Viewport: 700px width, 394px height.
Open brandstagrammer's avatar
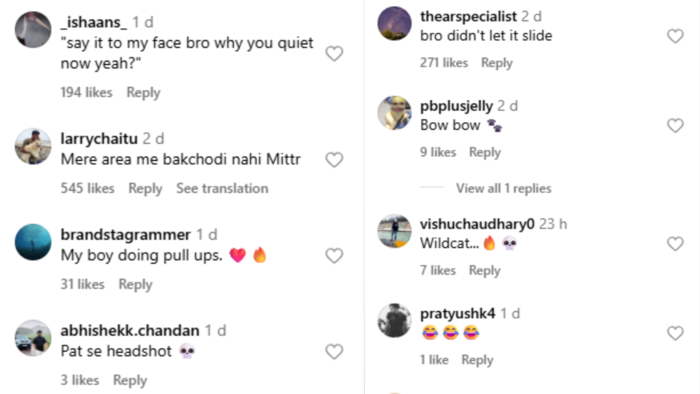33,242
